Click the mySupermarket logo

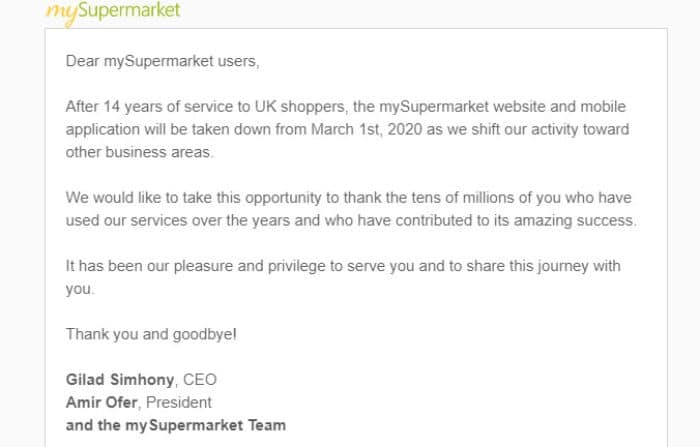(x=113, y=12)
